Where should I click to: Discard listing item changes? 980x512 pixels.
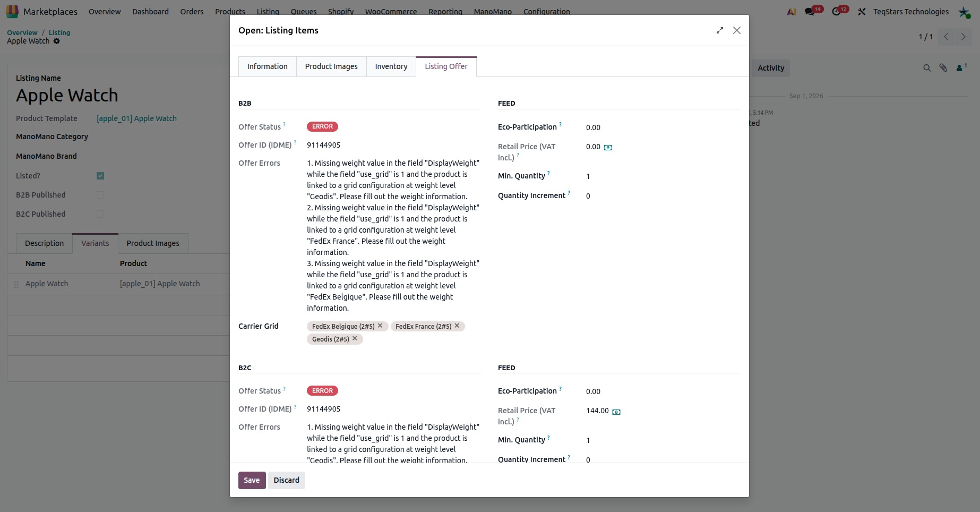(287, 480)
